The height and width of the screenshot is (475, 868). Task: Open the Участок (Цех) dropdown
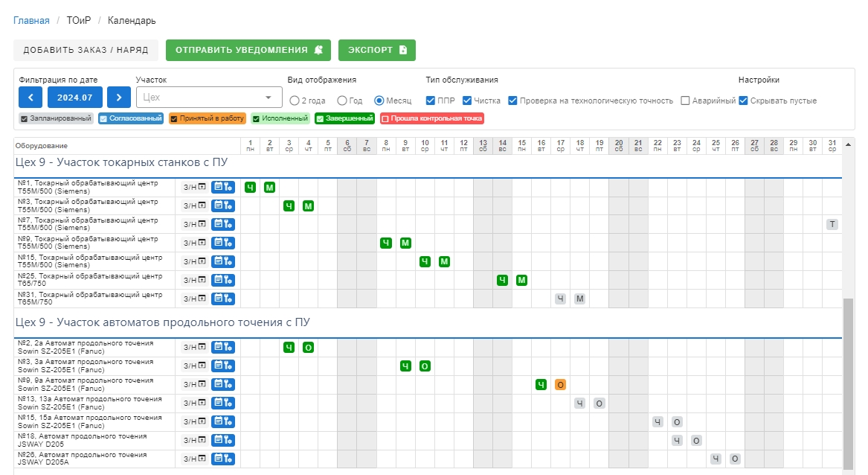tap(209, 98)
